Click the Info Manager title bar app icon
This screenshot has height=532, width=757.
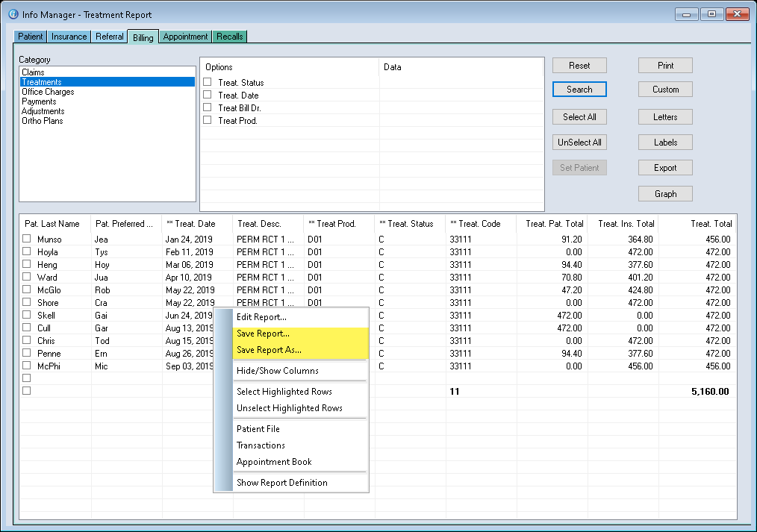point(13,14)
